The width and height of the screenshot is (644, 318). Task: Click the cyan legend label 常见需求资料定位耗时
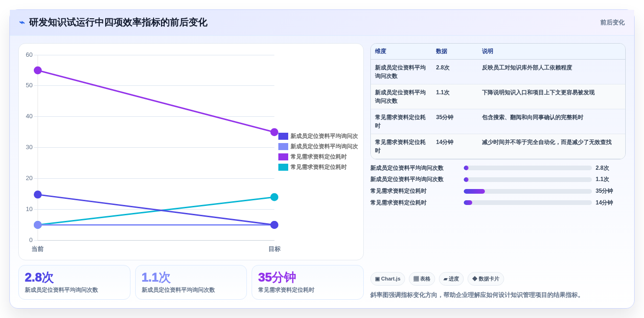[x=319, y=167]
